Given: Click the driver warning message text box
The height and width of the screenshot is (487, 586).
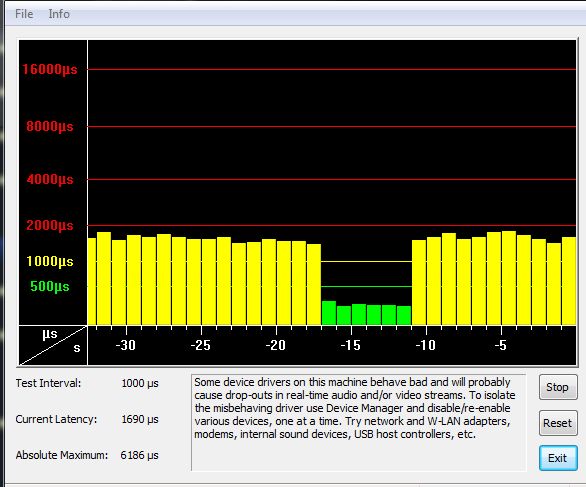Looking at the screenshot, I should point(358,422).
